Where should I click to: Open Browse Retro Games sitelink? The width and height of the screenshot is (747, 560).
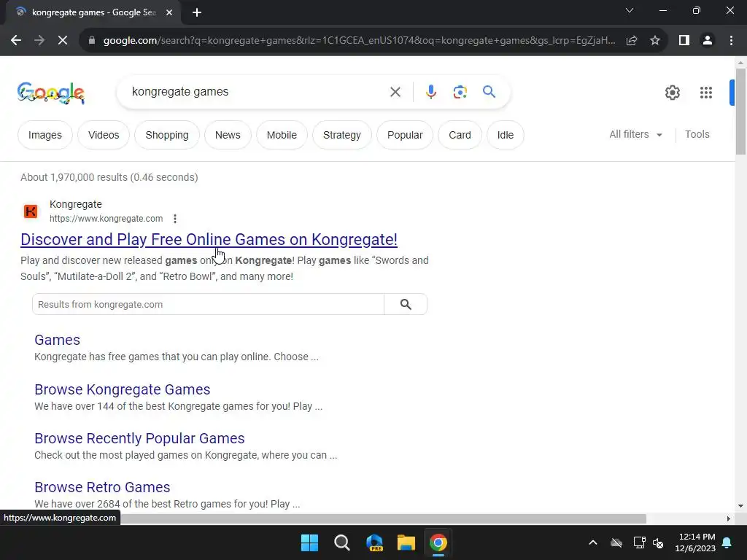click(x=102, y=487)
